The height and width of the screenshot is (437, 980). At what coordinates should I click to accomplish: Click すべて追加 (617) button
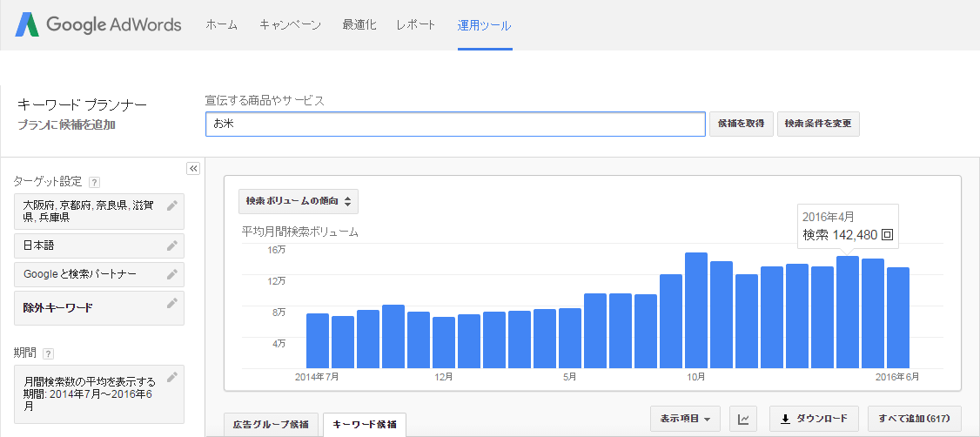[914, 418]
